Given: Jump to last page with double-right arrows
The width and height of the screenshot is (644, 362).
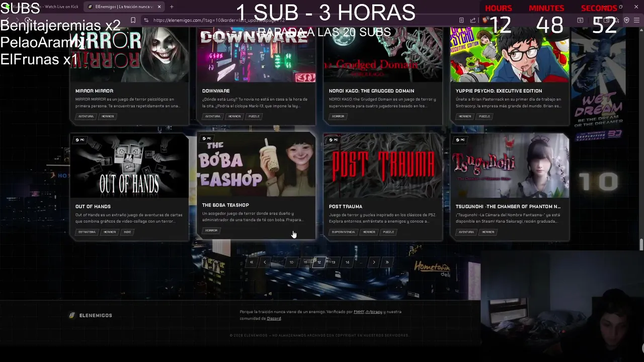Looking at the screenshot, I should point(387,262).
